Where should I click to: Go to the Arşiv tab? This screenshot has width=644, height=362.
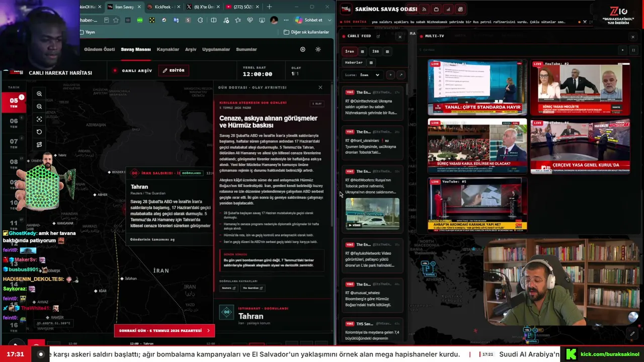pyautogui.click(x=191, y=49)
